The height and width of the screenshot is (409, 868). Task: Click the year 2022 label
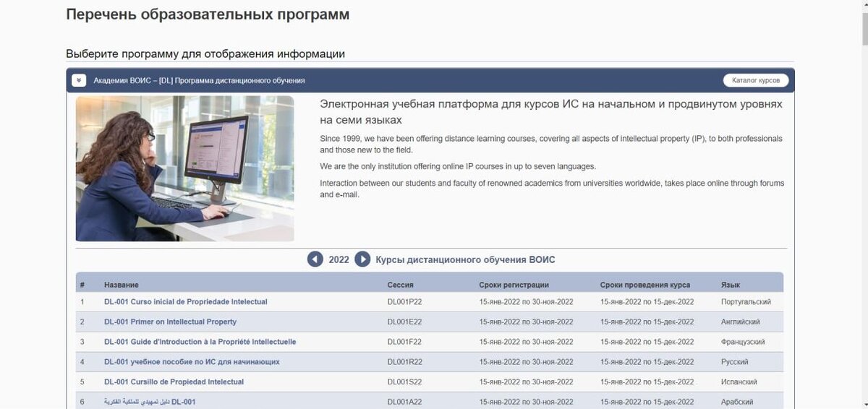coord(339,259)
